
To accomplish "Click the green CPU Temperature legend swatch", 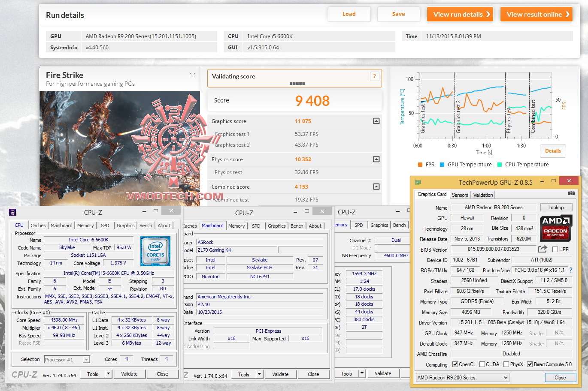I will click(x=500, y=165).
